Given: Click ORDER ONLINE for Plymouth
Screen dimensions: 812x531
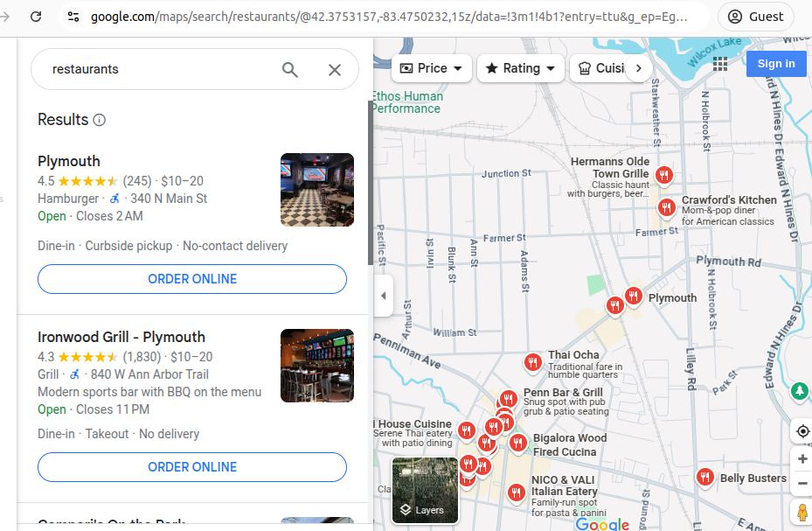Looking at the screenshot, I should click(x=192, y=279).
